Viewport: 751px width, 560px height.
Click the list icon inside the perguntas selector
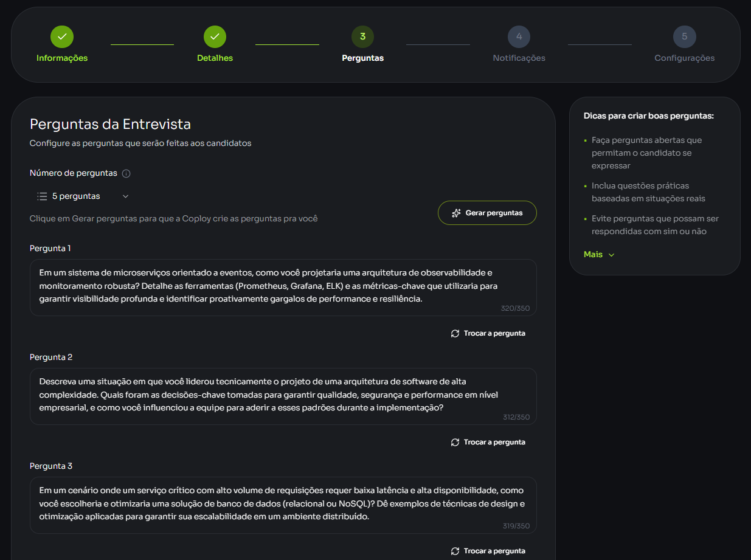point(42,196)
